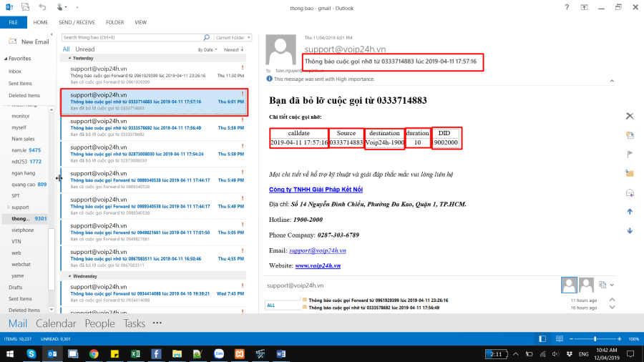The height and width of the screenshot is (362, 644).
Task: Collapse the Yesterday message group
Action: pyautogui.click(x=70, y=58)
